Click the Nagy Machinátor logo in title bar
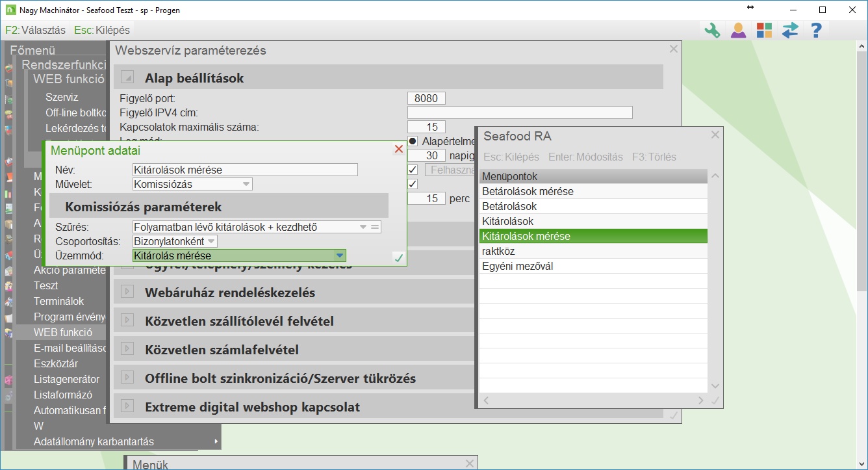Image resolution: width=868 pixels, height=470 pixels. [x=10, y=10]
